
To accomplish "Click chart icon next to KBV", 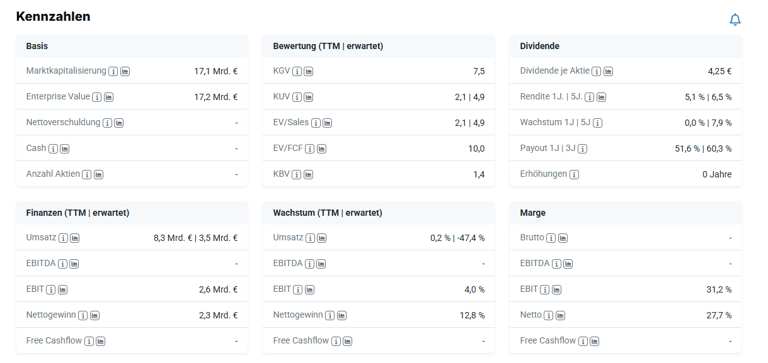I will coord(308,174).
